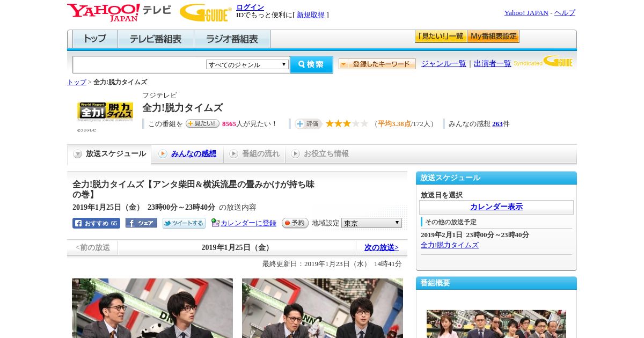Click the 検索 search button
This screenshot has width=644, height=338.
[x=311, y=64]
